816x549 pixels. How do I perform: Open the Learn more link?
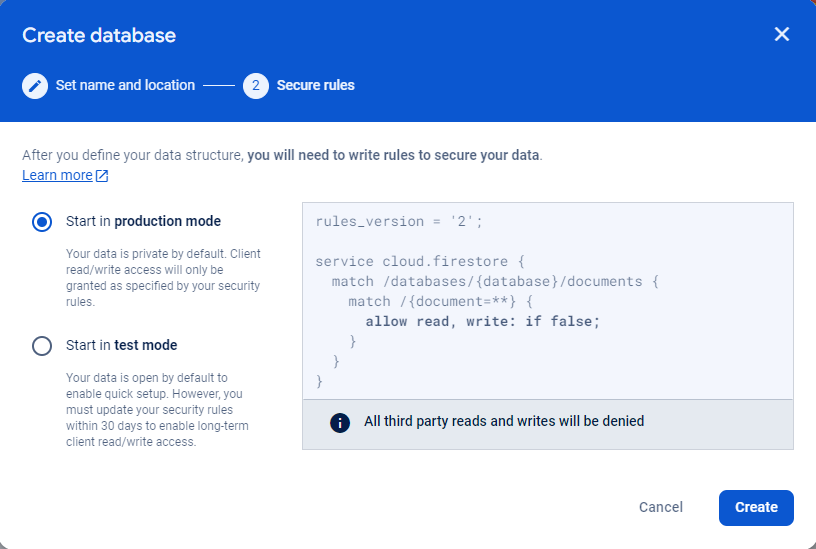point(57,175)
